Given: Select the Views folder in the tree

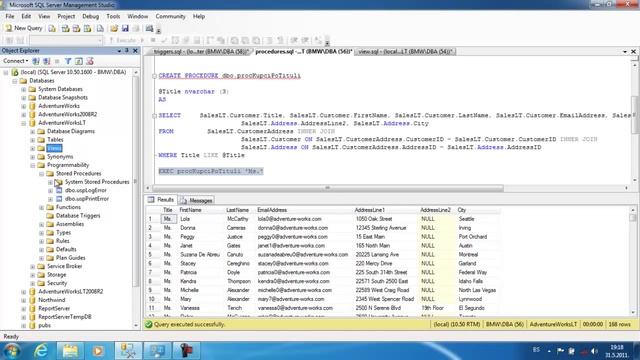Looking at the screenshot, I should click(54, 148).
